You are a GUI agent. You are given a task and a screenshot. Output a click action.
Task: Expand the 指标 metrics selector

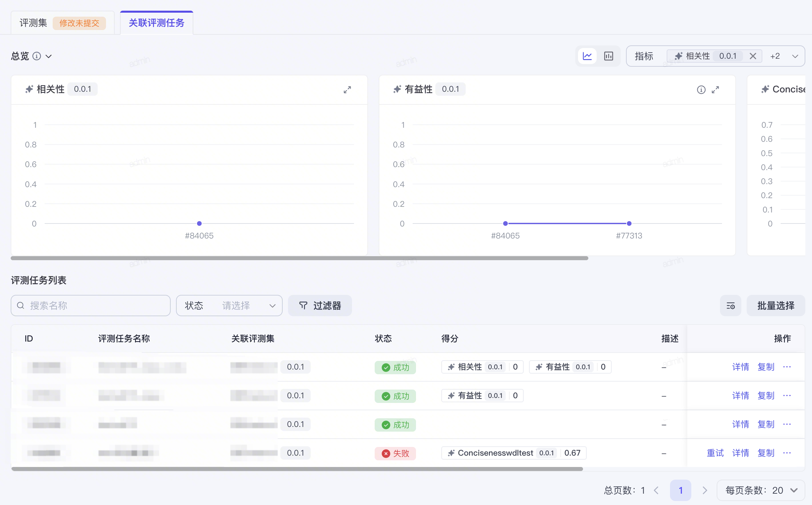(x=795, y=56)
